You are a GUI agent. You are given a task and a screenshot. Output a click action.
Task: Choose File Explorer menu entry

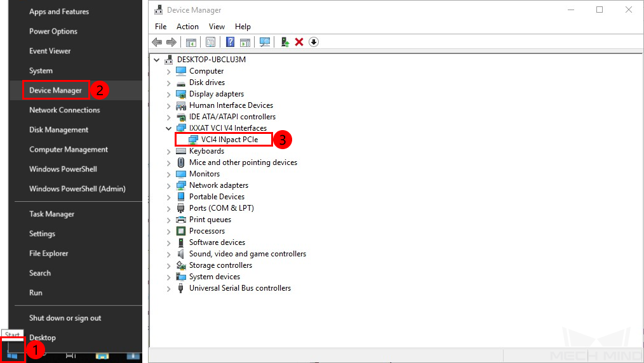point(48,253)
